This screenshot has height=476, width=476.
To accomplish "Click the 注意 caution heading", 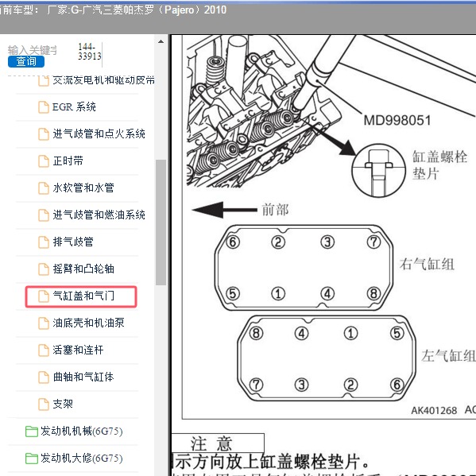I will [x=211, y=443].
